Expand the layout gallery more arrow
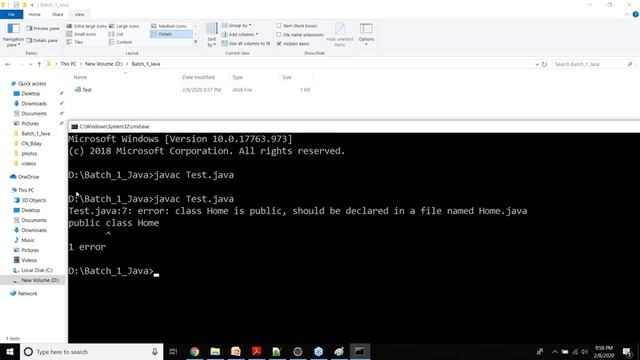This screenshot has width=640, height=360. click(x=196, y=42)
